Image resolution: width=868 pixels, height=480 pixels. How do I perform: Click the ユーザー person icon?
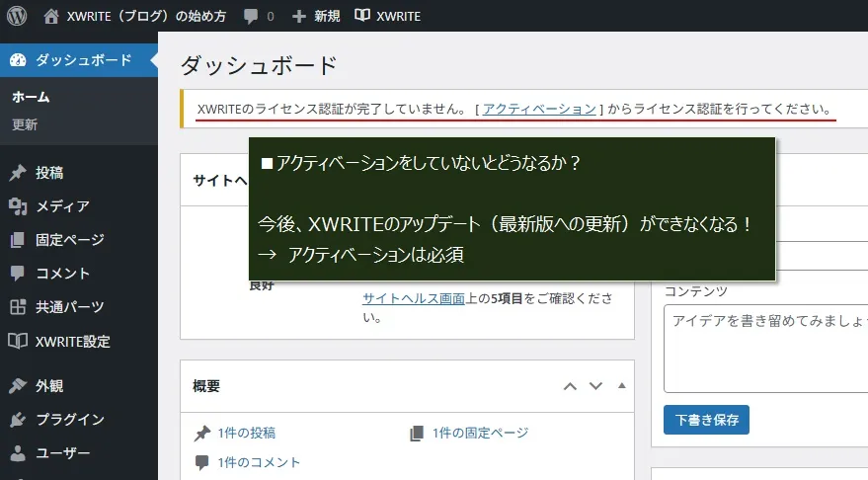[x=18, y=453]
